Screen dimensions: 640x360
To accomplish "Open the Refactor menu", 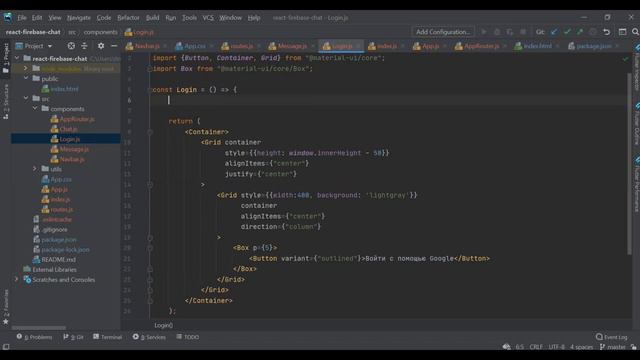I will point(128,18).
